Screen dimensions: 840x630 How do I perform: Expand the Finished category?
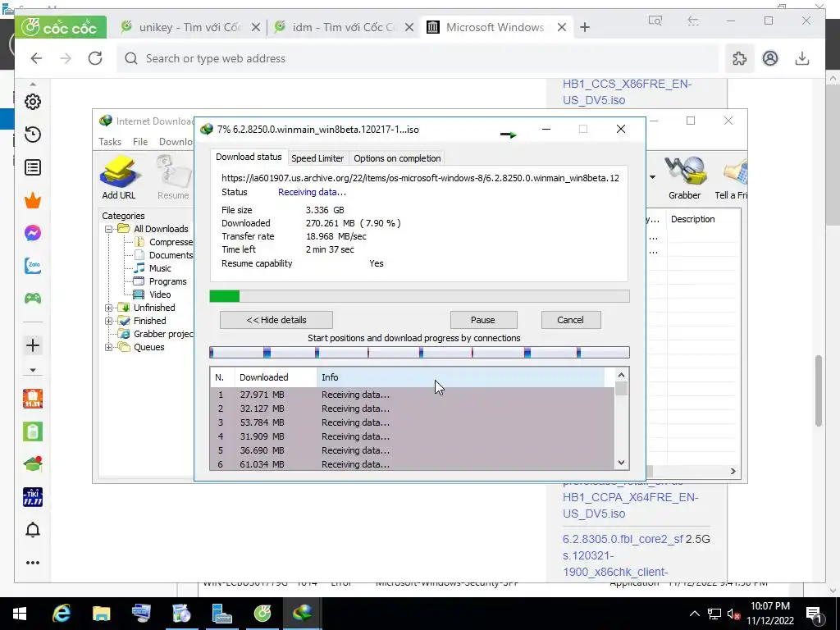pos(109,321)
